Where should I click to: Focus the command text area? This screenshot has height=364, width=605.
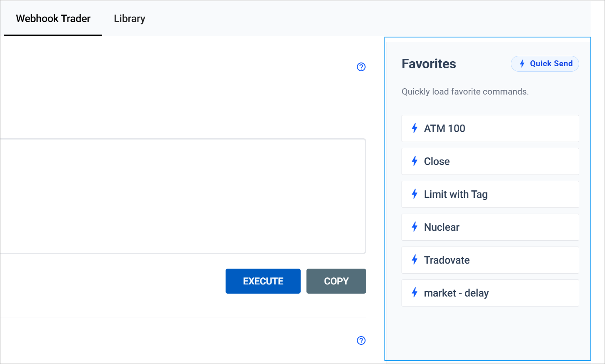click(x=183, y=196)
